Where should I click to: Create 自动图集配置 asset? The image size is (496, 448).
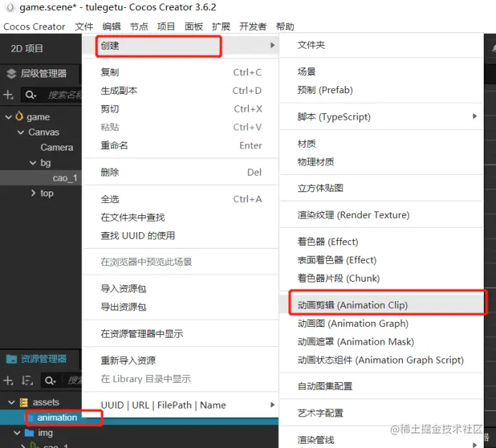pos(381,386)
